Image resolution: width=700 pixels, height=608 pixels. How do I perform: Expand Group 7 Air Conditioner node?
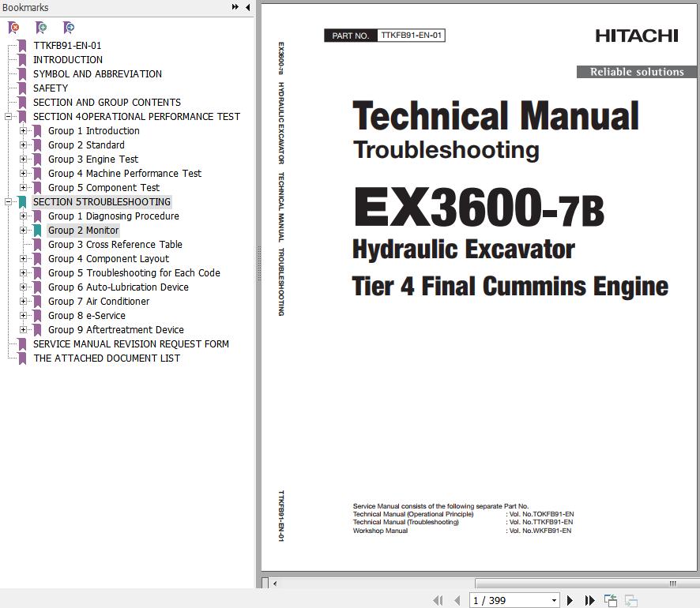tap(23, 301)
